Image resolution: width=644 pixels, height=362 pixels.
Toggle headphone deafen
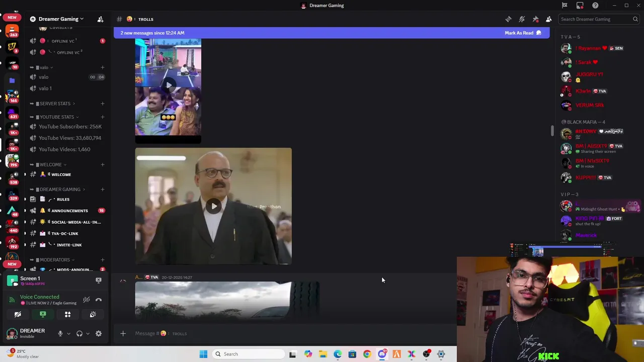pyautogui.click(x=79, y=333)
